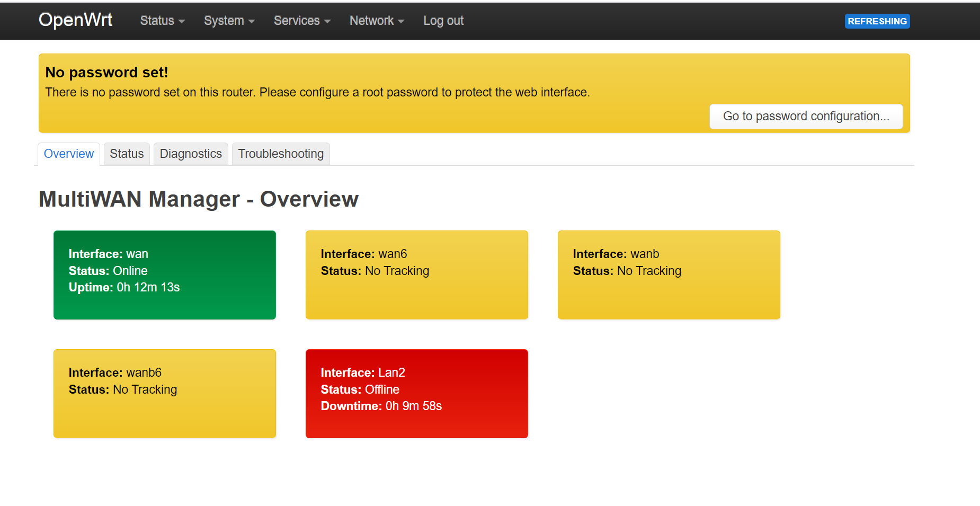The width and height of the screenshot is (980, 506).
Task: Click the wanb No Tracking card
Action: [669, 275]
